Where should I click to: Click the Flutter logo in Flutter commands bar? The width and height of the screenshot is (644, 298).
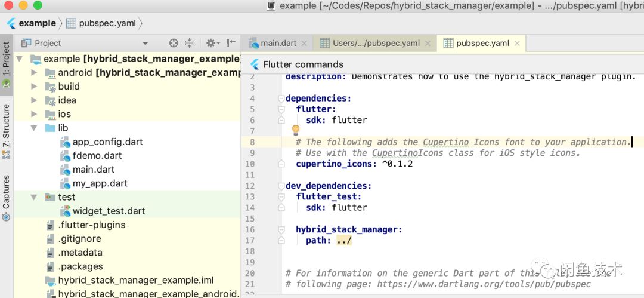coord(255,64)
